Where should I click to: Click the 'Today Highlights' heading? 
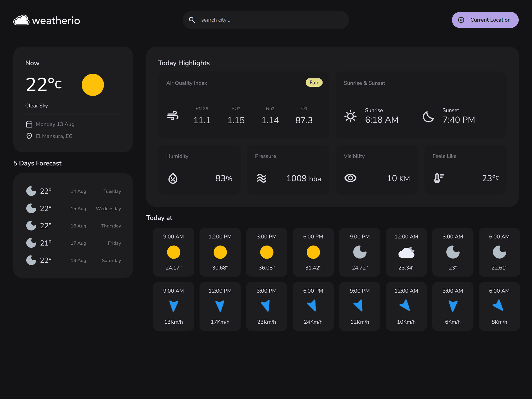click(184, 63)
